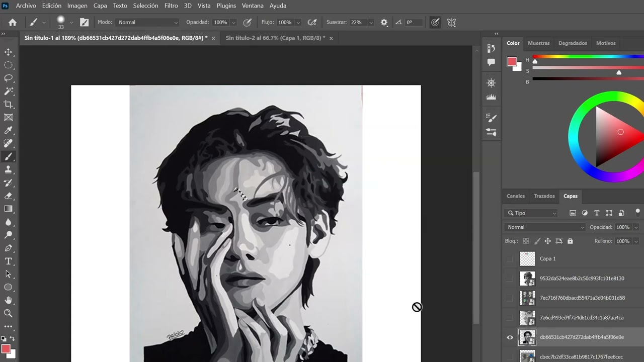This screenshot has width=644, height=362.
Task: Toggle symmetry paint butterfly options
Action: (x=451, y=22)
